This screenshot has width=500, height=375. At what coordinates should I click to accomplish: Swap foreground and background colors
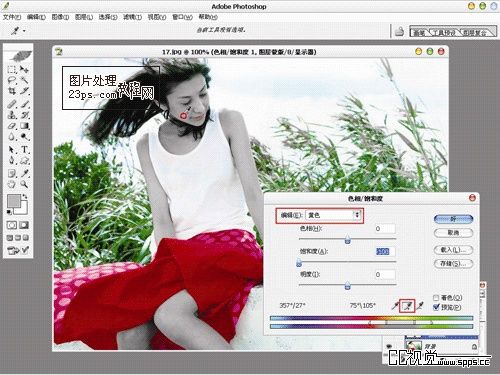click(25, 197)
